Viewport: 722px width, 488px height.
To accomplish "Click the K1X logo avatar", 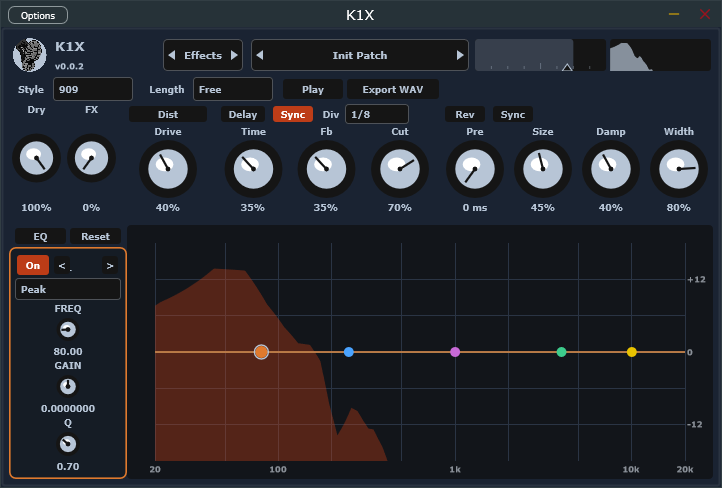I will [x=29, y=55].
